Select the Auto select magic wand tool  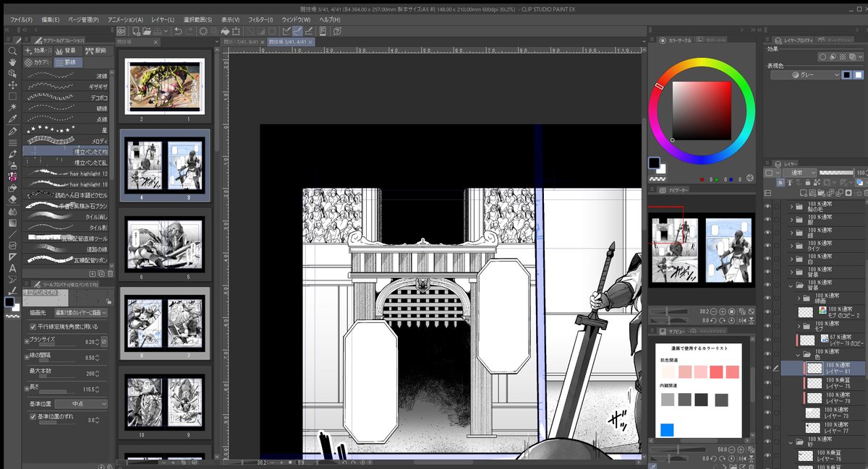pyautogui.click(x=12, y=107)
